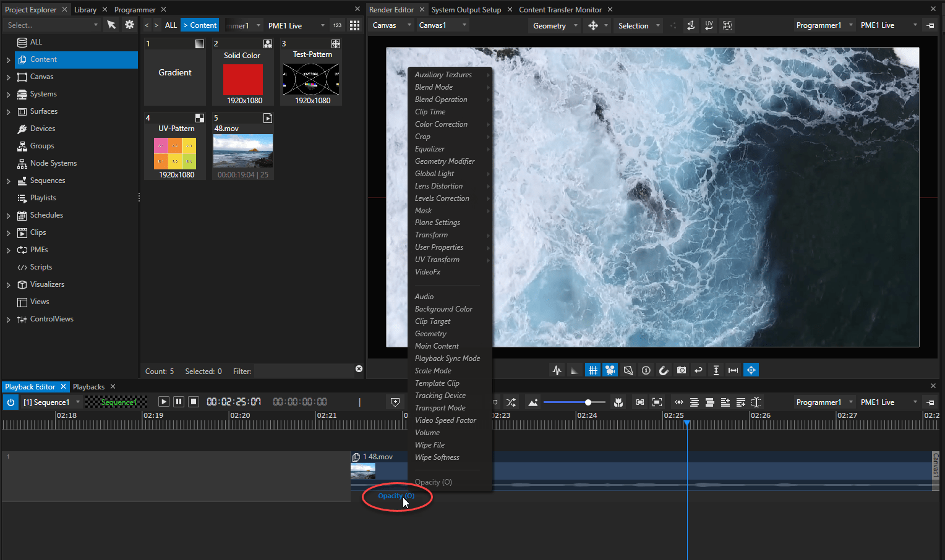
Task: Choose Color Correction from the context menu
Action: 441,124
